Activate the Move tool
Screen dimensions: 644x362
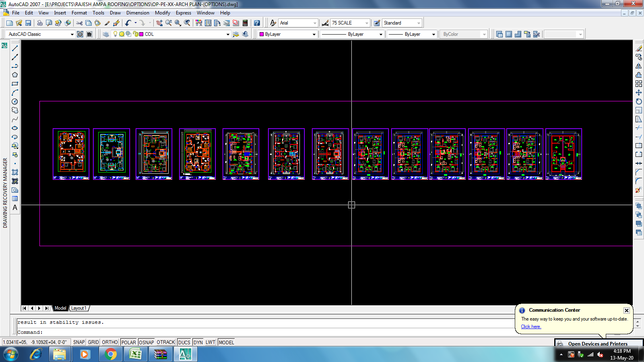click(638, 92)
